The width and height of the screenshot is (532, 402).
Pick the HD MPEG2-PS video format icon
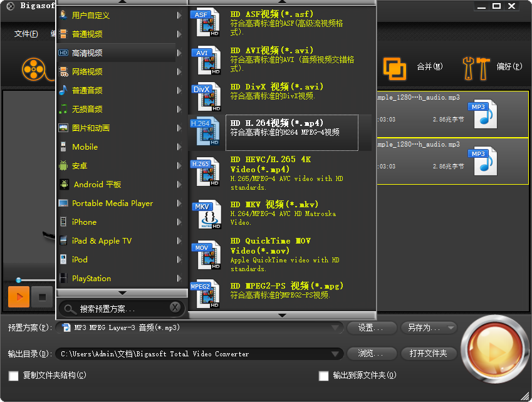tap(206, 294)
